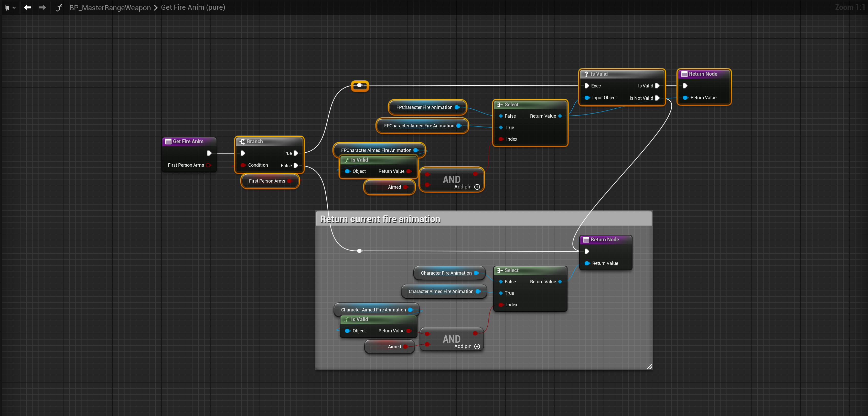This screenshot has height=416, width=868.
Task: Click Get Fire Anim breadcrumb
Action: (193, 7)
